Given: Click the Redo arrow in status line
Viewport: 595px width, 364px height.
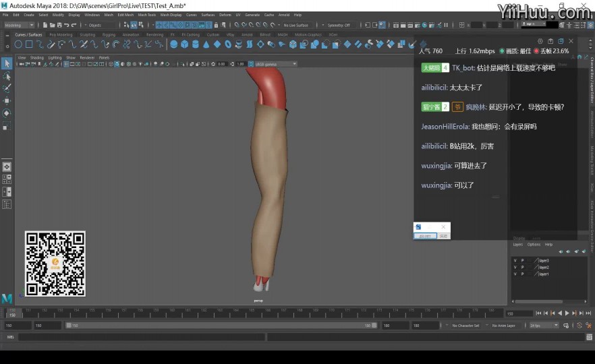Looking at the screenshot, I should 74,25.
